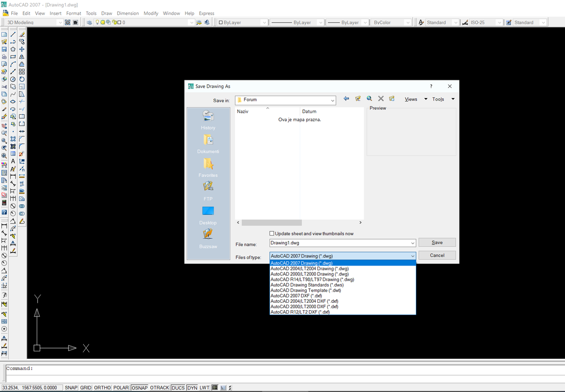
Task: Click the Back arrow in Save dialog
Action: [346, 98]
